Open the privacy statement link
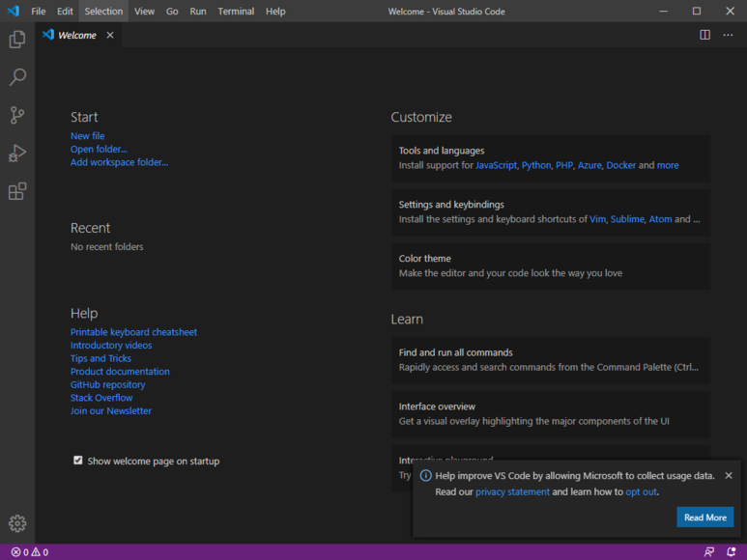This screenshot has width=747, height=560. coord(512,492)
